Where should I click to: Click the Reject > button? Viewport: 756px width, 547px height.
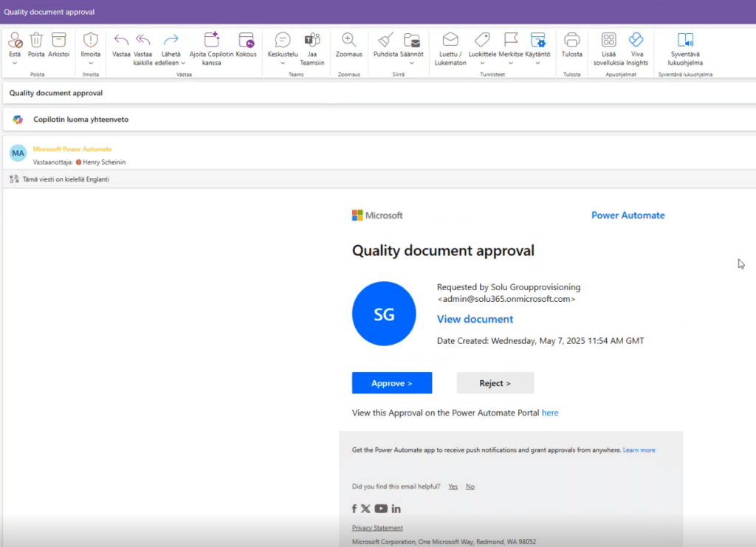(x=495, y=383)
